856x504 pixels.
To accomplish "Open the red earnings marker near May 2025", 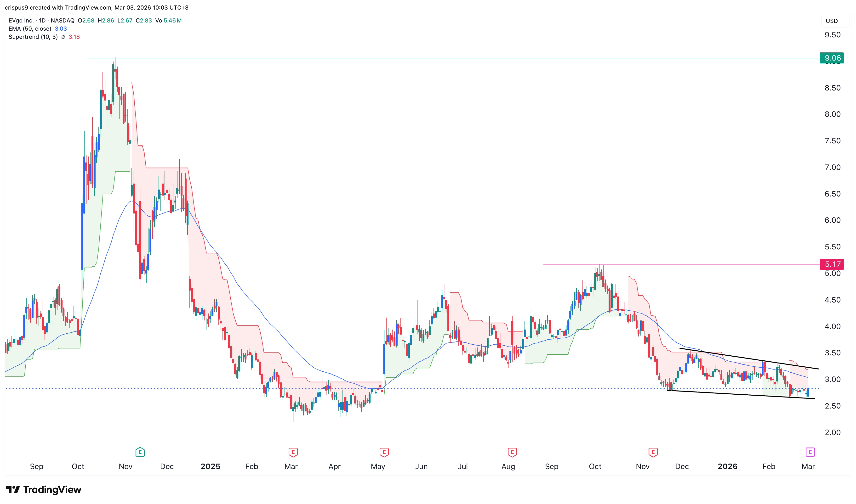I will 384,452.
